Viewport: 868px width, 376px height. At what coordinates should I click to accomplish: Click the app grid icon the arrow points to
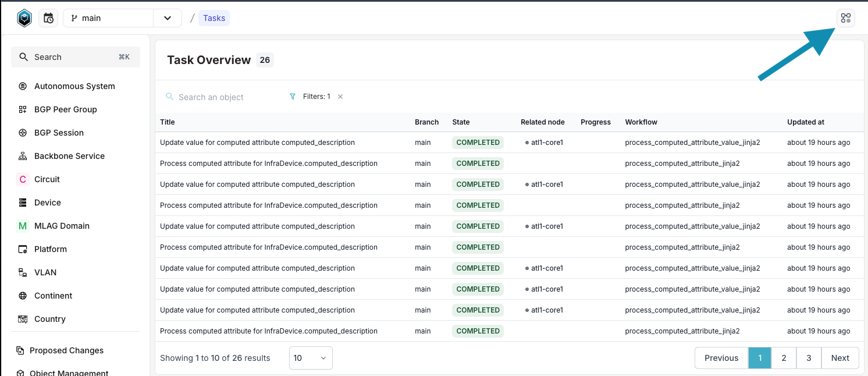[845, 17]
